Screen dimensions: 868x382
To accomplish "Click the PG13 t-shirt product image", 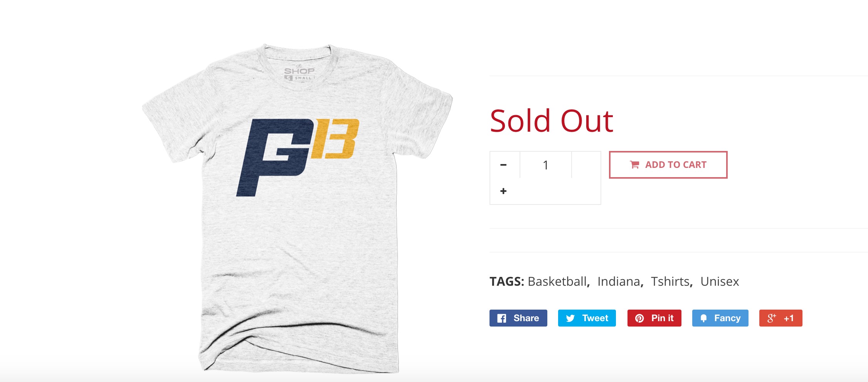I will (x=298, y=208).
